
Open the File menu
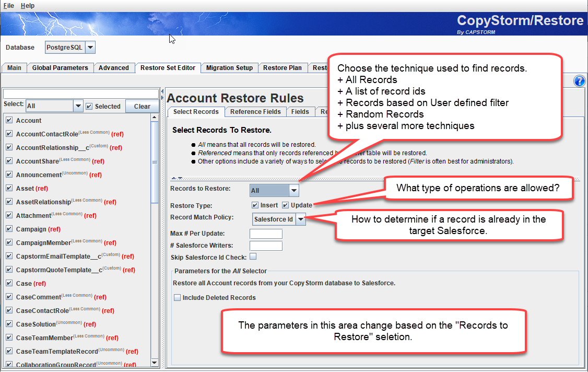point(9,5)
